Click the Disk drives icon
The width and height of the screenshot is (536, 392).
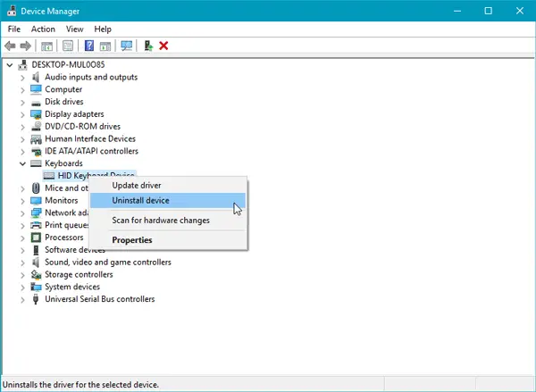[36, 103]
